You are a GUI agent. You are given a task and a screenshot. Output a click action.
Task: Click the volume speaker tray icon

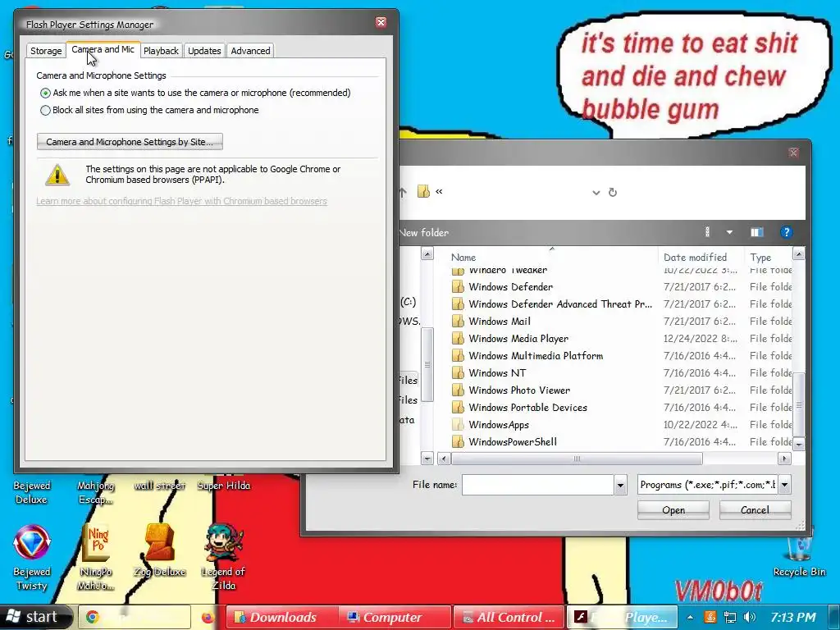click(x=750, y=617)
